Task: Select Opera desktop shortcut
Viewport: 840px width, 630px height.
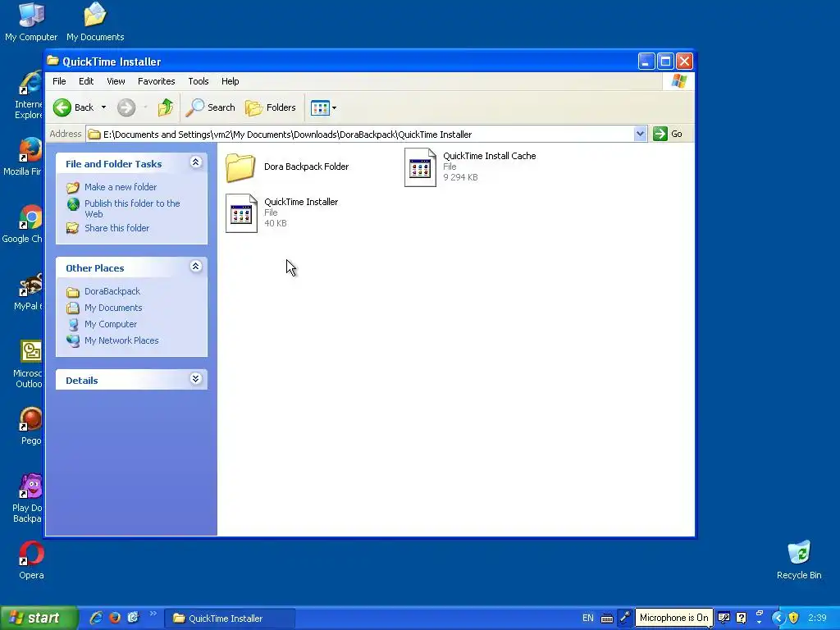Action: 31,561
